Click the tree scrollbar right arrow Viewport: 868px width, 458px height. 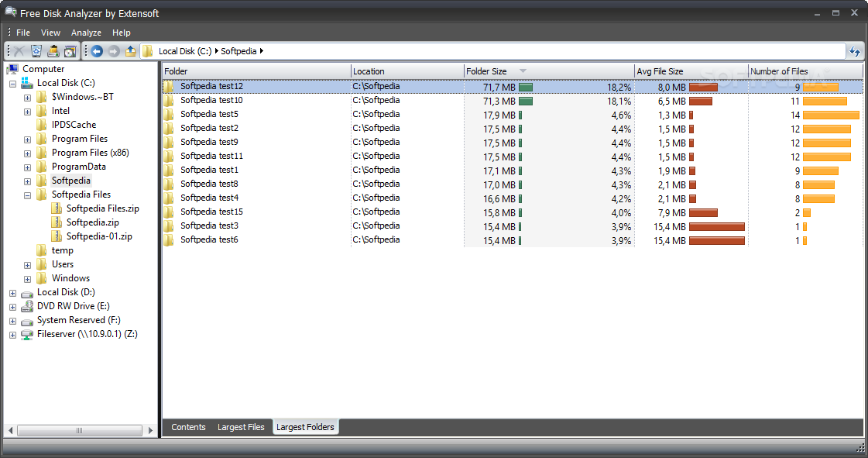(150, 430)
